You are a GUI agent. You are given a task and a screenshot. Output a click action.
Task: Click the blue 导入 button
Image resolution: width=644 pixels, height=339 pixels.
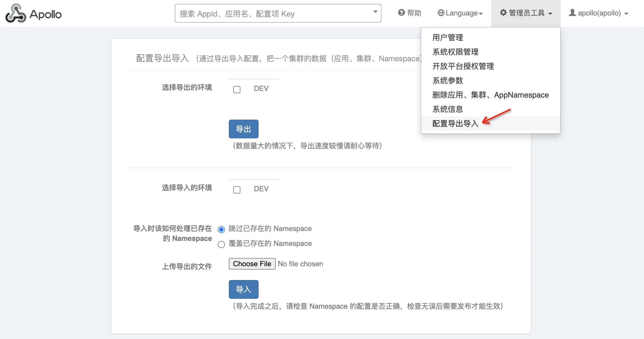click(x=244, y=289)
